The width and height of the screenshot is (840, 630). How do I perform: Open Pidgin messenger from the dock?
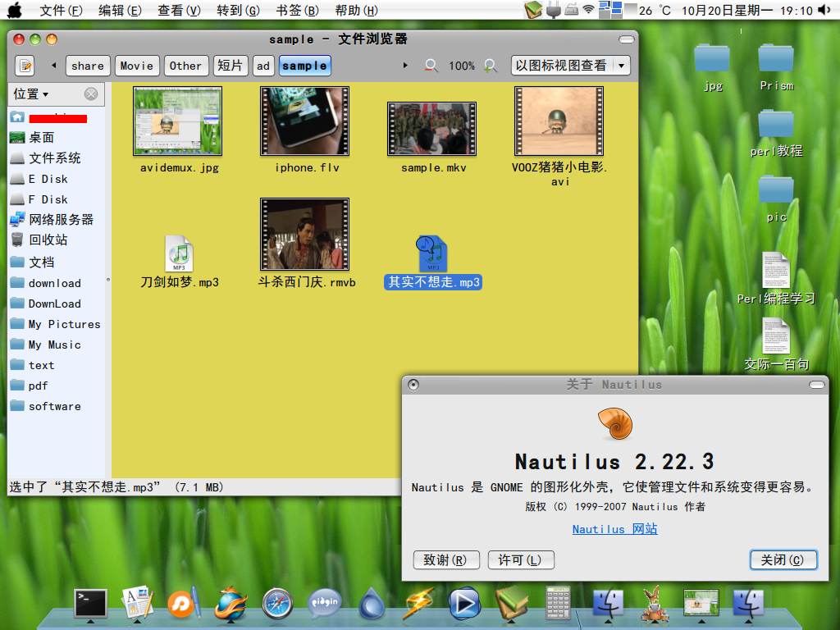point(325,603)
